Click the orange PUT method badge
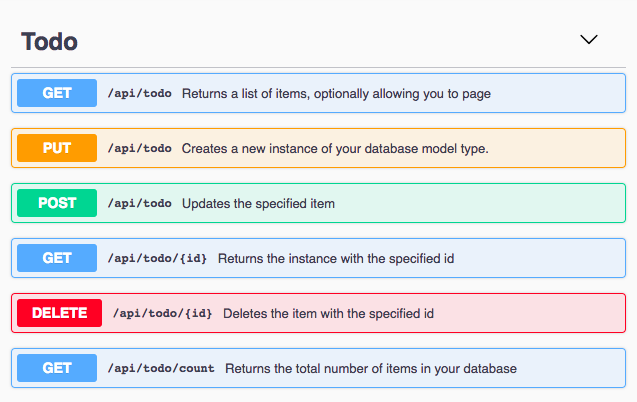Image resolution: width=637 pixels, height=402 pixels. (57, 148)
